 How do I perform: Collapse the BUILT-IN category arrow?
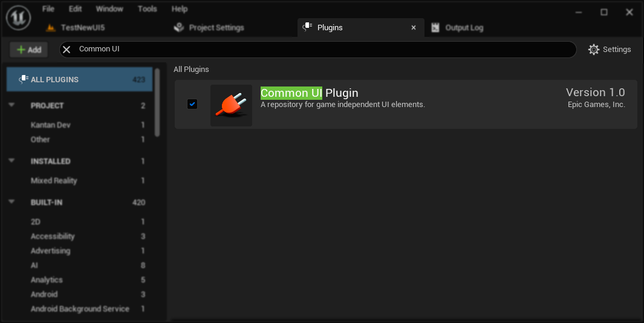pos(11,202)
